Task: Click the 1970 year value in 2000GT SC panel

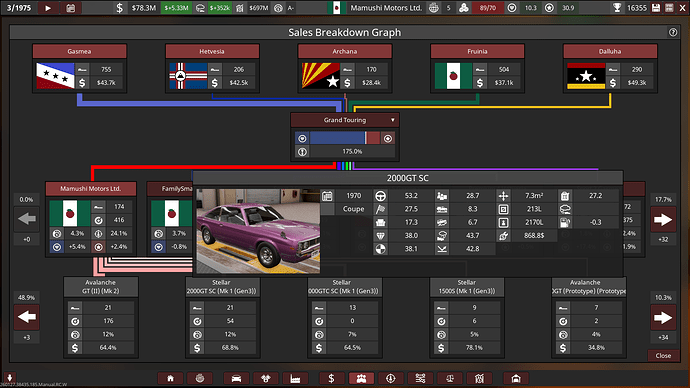Action: click(353, 196)
